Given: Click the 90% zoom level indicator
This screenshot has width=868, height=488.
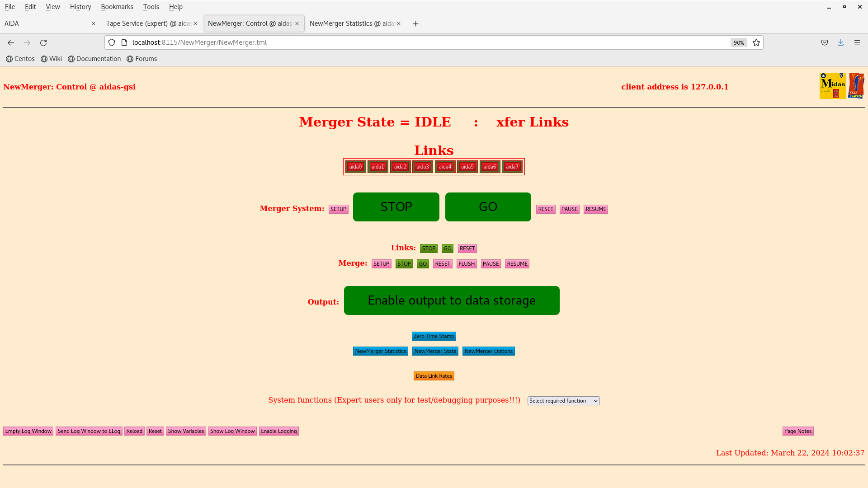Looking at the screenshot, I should (739, 42).
